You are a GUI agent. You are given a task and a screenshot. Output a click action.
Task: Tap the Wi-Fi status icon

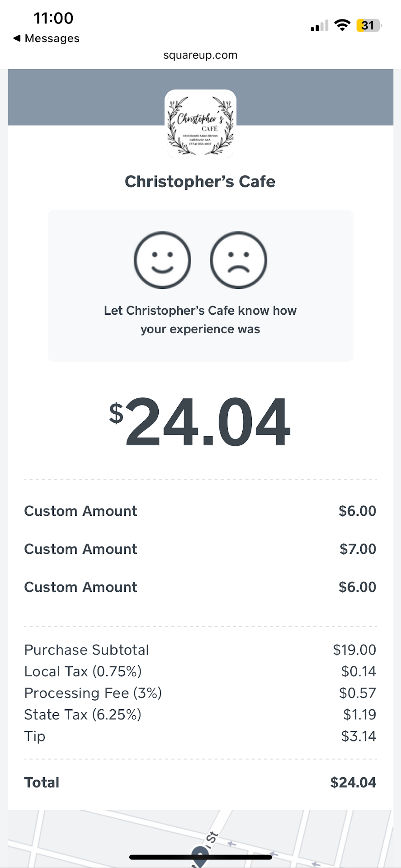click(x=343, y=25)
